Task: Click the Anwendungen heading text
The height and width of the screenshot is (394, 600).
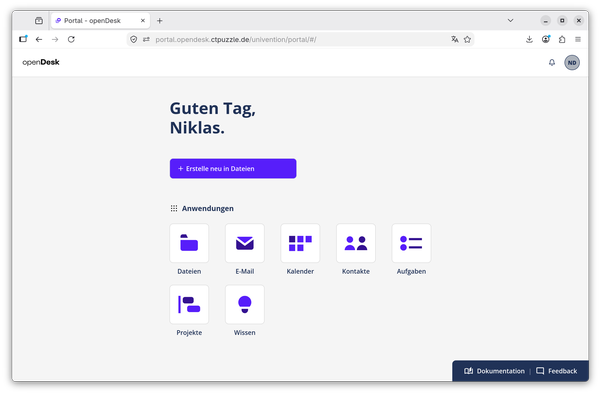Action: tap(208, 208)
